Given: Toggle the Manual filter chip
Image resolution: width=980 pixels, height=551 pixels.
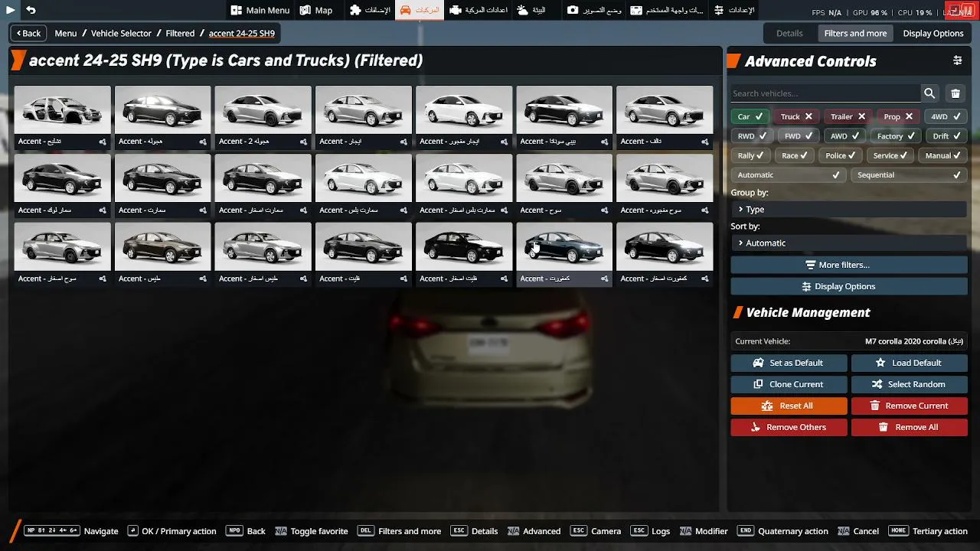Looking at the screenshot, I should [943, 155].
